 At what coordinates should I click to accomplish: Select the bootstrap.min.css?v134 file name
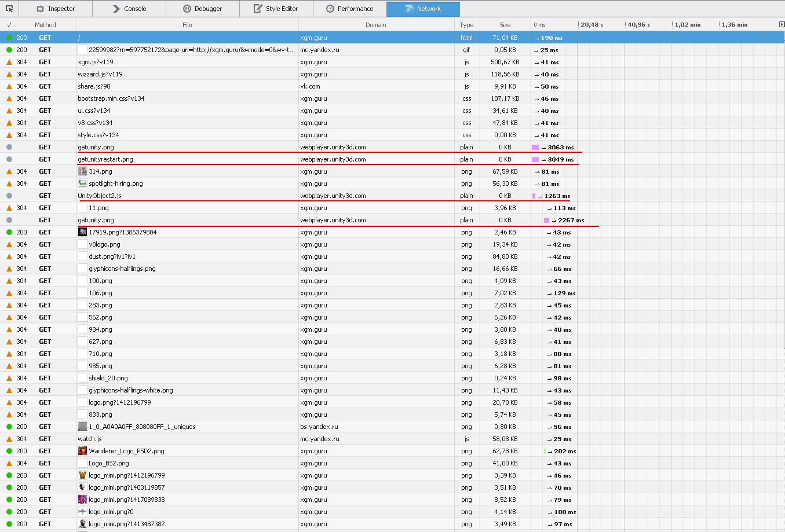(111, 98)
